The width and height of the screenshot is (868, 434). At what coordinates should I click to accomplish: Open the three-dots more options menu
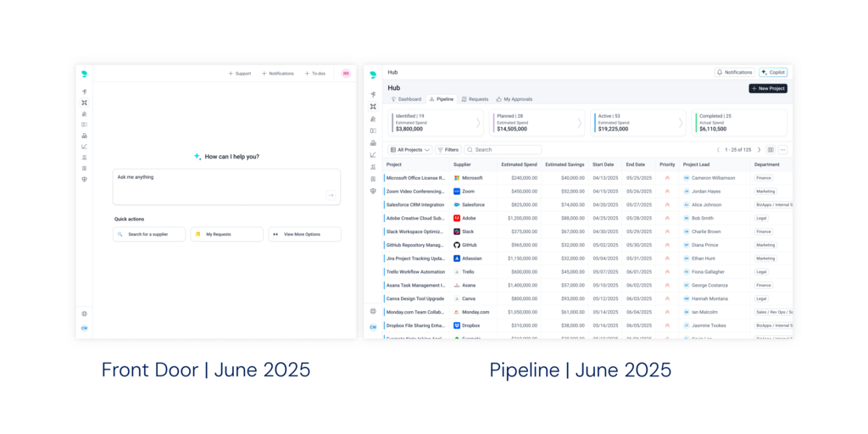(x=782, y=150)
